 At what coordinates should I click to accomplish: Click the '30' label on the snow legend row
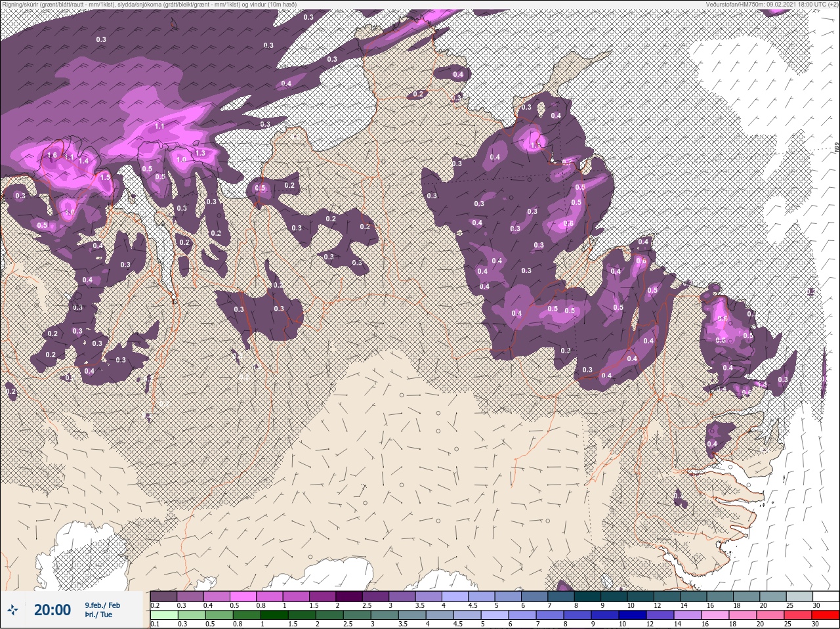(816, 605)
